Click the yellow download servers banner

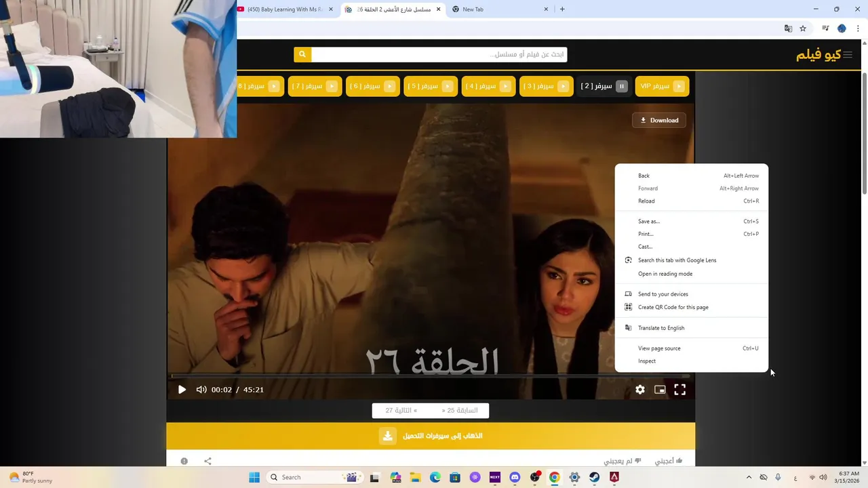pos(431,436)
